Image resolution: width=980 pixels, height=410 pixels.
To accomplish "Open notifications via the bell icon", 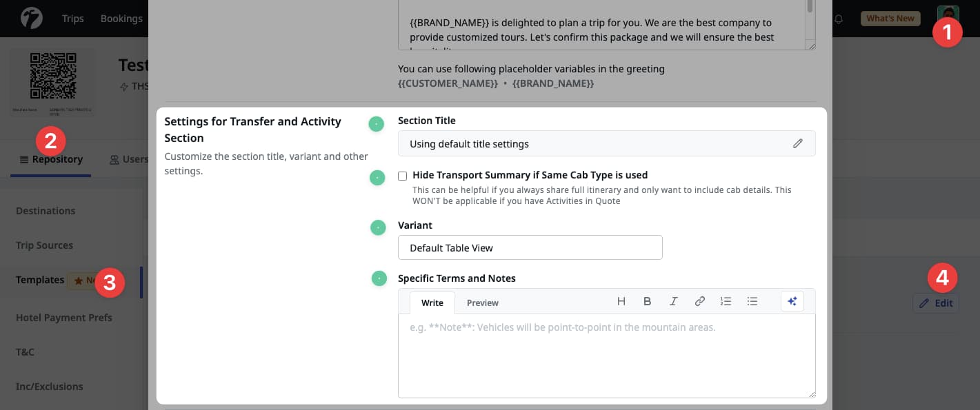I will coord(838,19).
